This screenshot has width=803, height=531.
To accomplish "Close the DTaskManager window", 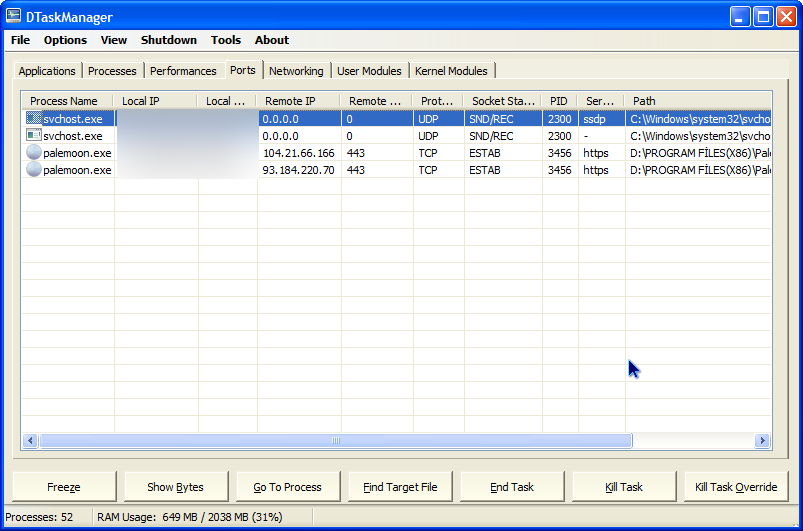I will 786,17.
